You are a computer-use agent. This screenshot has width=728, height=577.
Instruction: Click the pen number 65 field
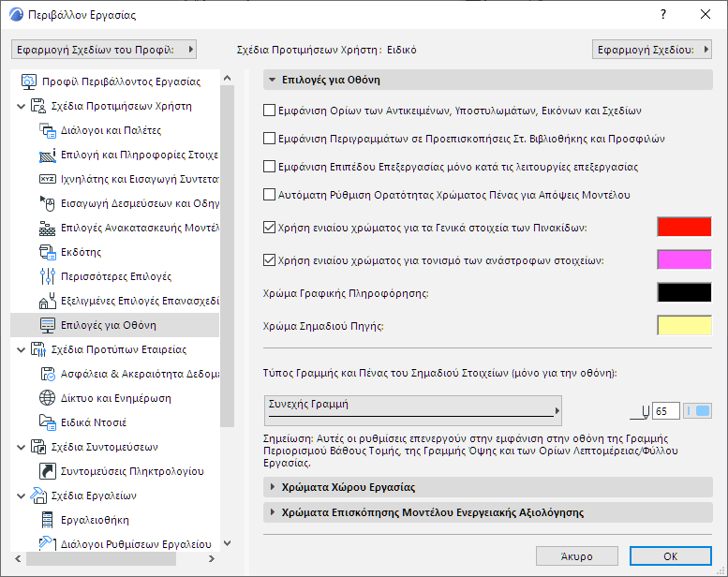666,411
